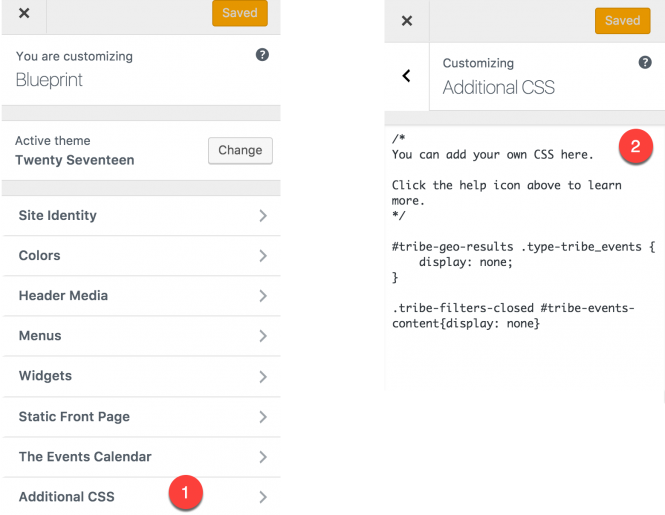Expand the Additional CSS chevron
Viewport: 665px width, 515px height.
[262, 497]
